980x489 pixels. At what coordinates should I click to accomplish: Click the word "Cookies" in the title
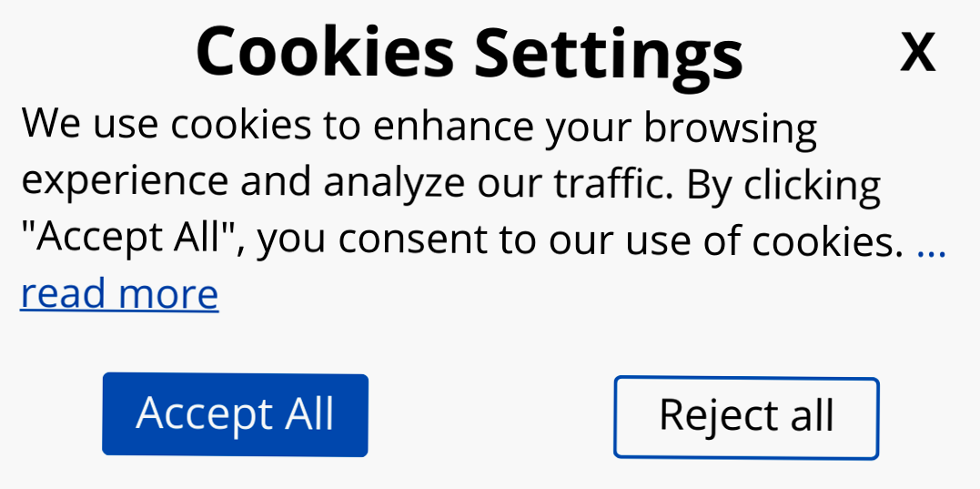[324, 51]
